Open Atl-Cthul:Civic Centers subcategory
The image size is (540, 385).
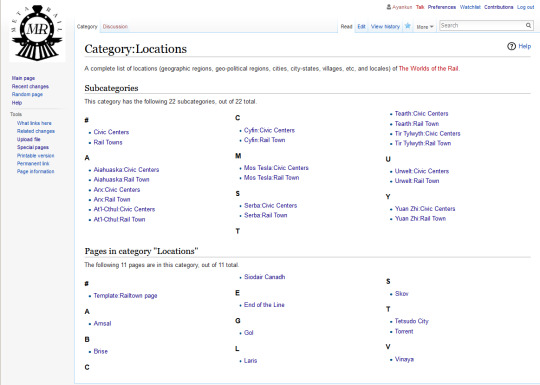click(124, 209)
